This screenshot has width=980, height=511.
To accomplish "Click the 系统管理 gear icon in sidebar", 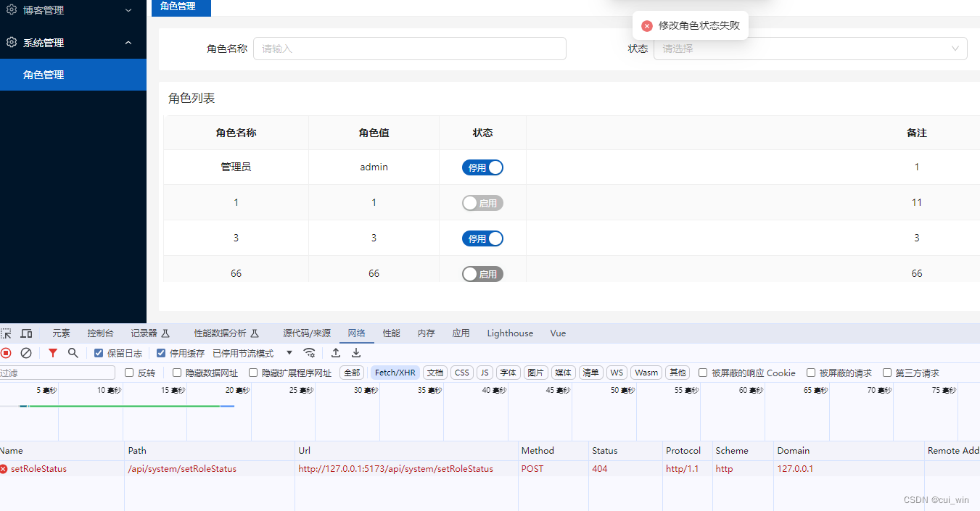I will coord(12,42).
